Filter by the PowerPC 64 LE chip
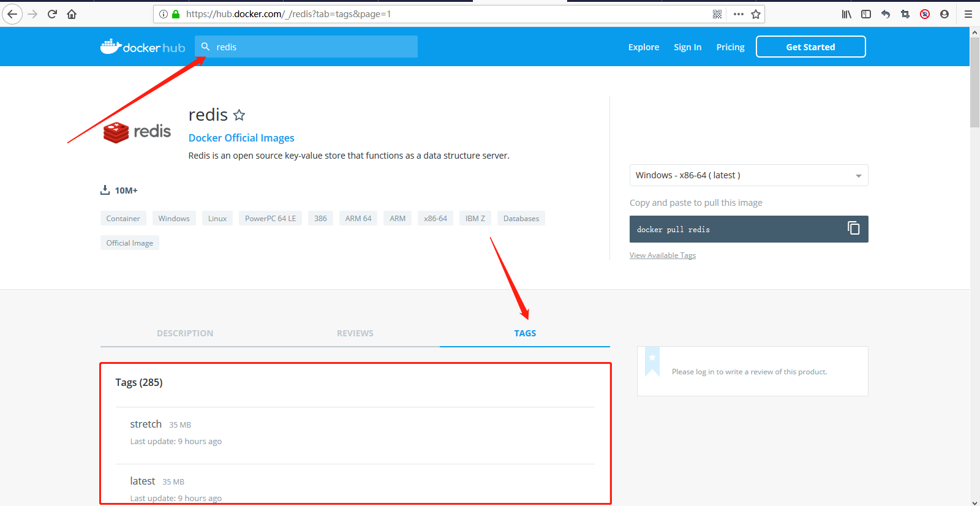The width and height of the screenshot is (980, 506). point(270,218)
